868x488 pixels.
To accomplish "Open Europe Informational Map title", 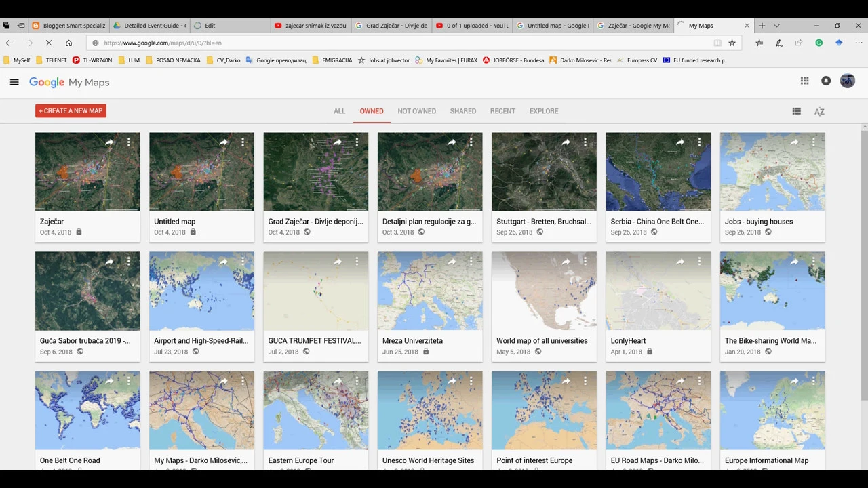I will coord(766,460).
